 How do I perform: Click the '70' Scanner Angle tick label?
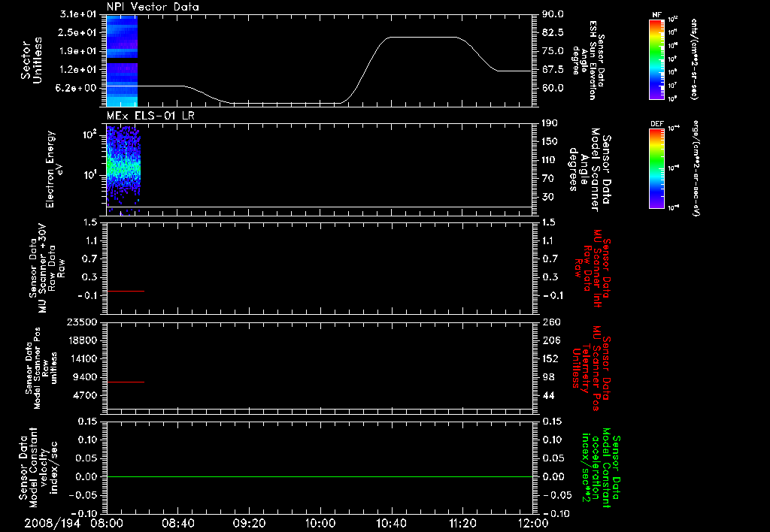click(x=547, y=178)
